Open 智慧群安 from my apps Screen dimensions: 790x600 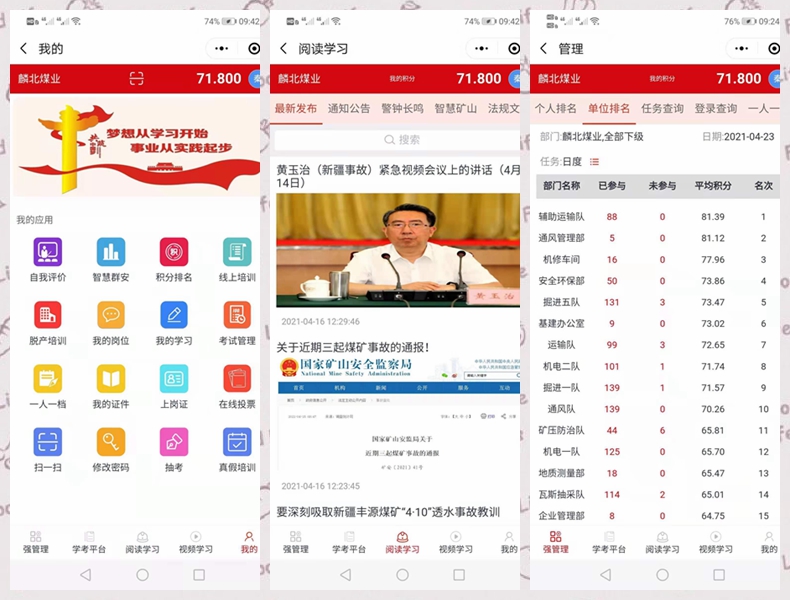pyautogui.click(x=110, y=252)
